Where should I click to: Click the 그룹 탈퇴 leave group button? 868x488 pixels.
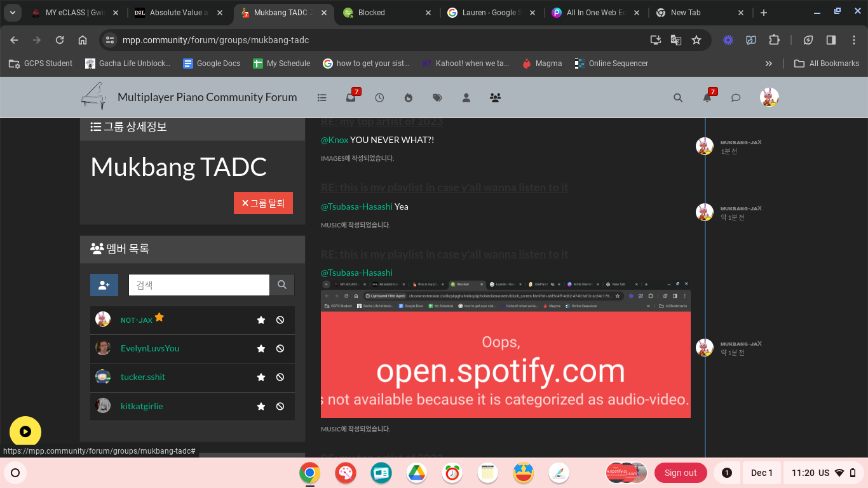point(263,203)
